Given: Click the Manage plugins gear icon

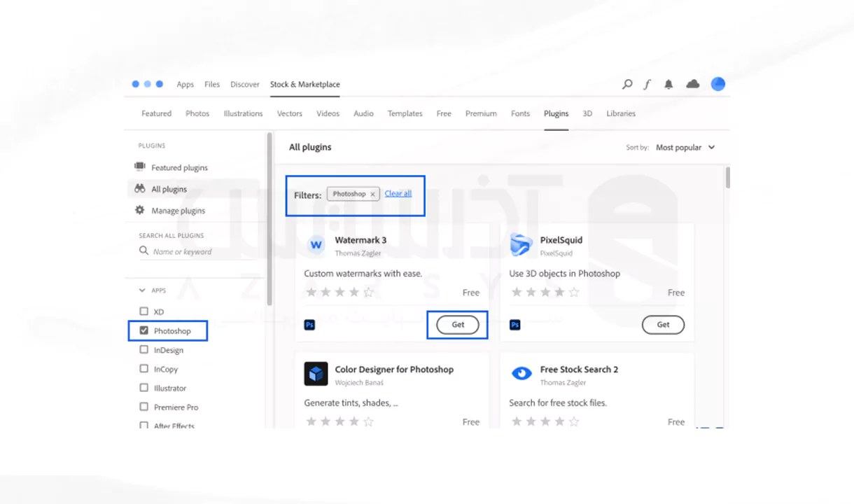Looking at the screenshot, I should click(x=139, y=210).
